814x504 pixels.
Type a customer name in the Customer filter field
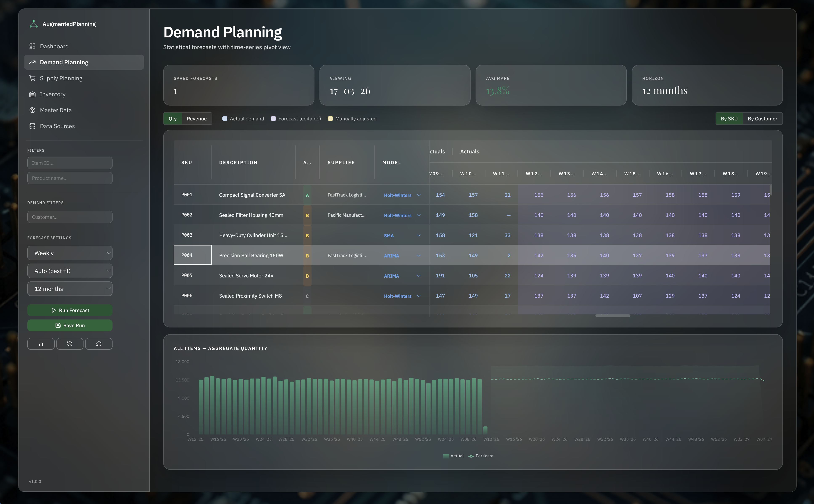click(x=70, y=217)
